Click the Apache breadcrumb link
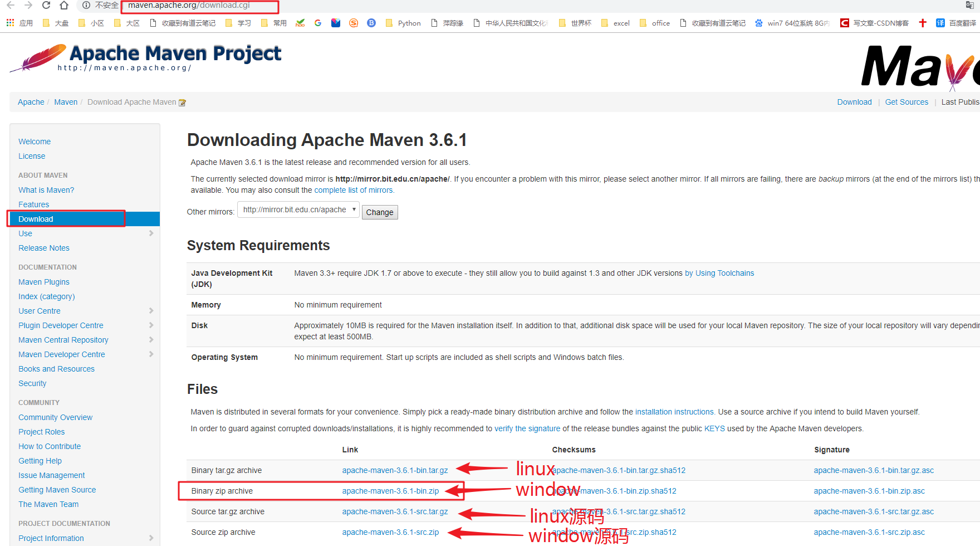Viewport: 980px width, 546px height. [31, 102]
